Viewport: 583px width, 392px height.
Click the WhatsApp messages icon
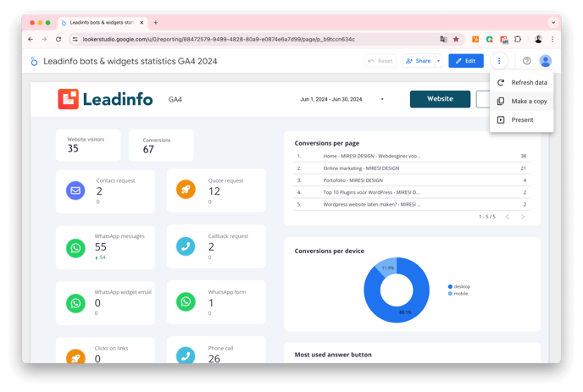pyautogui.click(x=75, y=248)
